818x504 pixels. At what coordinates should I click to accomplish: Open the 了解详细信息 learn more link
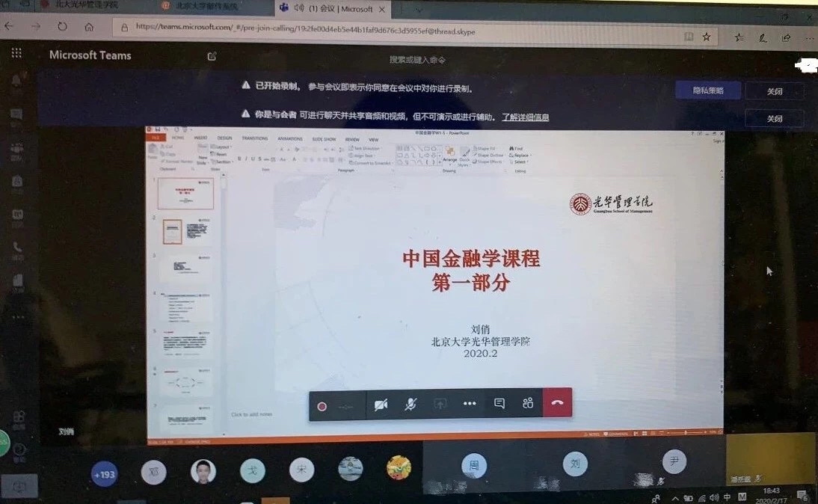click(x=525, y=117)
